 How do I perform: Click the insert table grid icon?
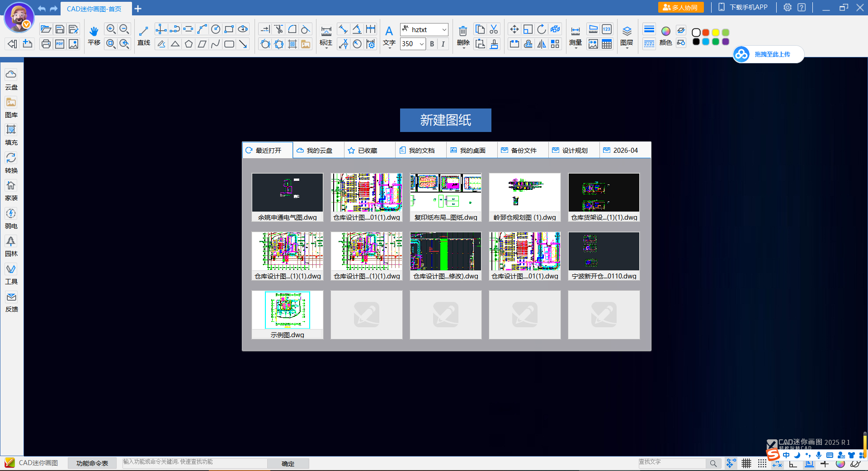point(607,44)
